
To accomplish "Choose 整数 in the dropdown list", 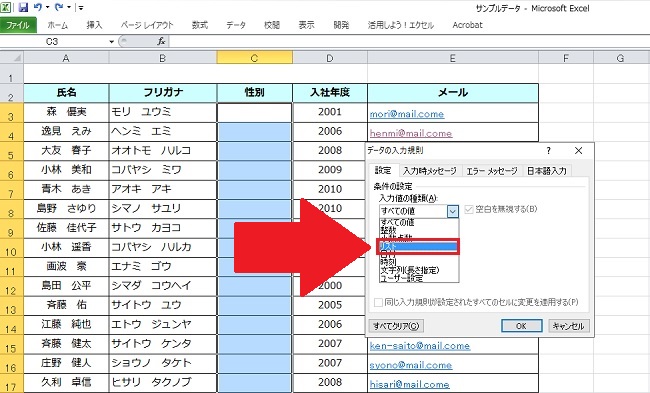I will coord(419,230).
